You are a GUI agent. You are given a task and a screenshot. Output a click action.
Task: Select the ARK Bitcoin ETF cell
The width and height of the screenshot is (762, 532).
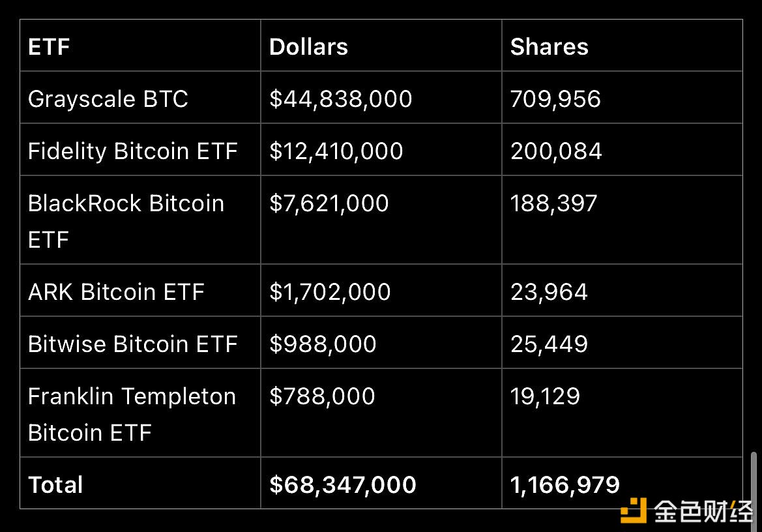click(x=116, y=292)
